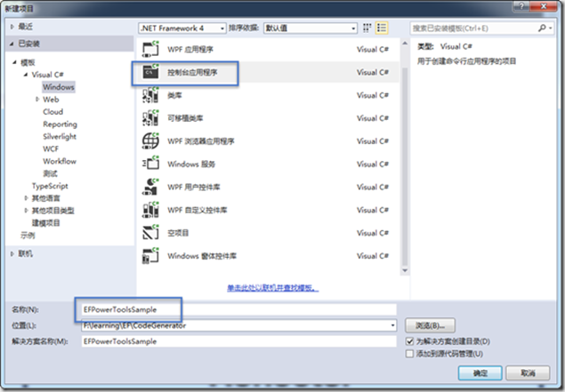Select Windows in the template tree

click(59, 87)
